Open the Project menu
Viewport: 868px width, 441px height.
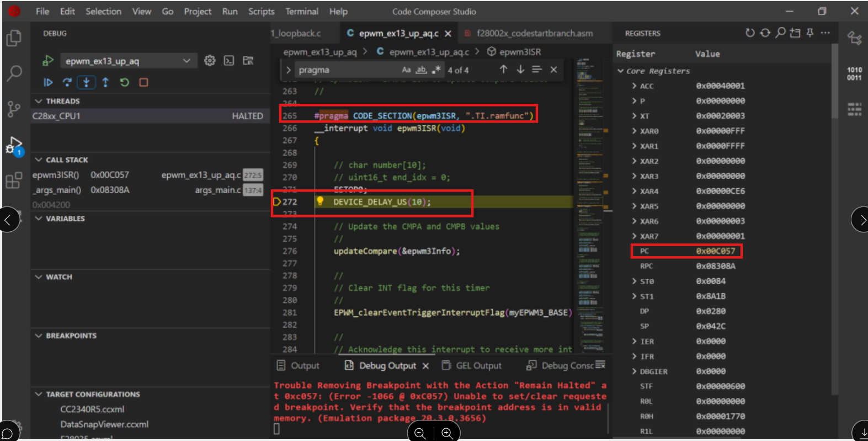[x=198, y=11]
